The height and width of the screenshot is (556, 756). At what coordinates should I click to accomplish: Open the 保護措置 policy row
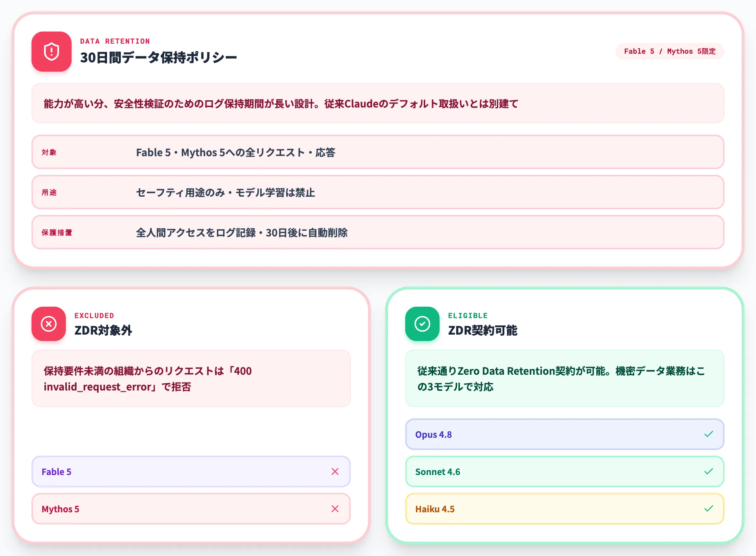[x=378, y=232]
